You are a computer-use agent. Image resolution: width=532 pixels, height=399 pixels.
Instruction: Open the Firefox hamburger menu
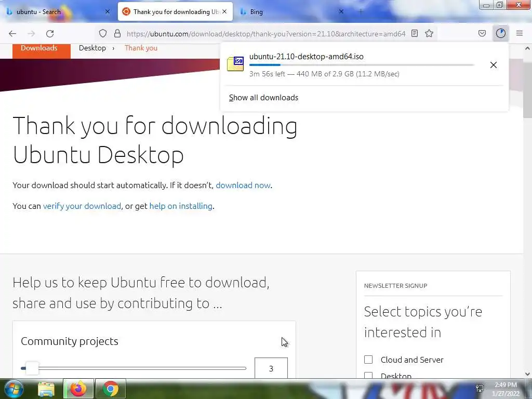point(520,33)
